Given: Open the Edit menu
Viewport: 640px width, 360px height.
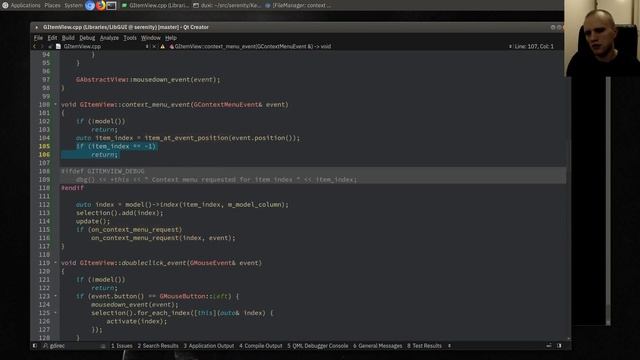Looking at the screenshot, I should 52,38.
